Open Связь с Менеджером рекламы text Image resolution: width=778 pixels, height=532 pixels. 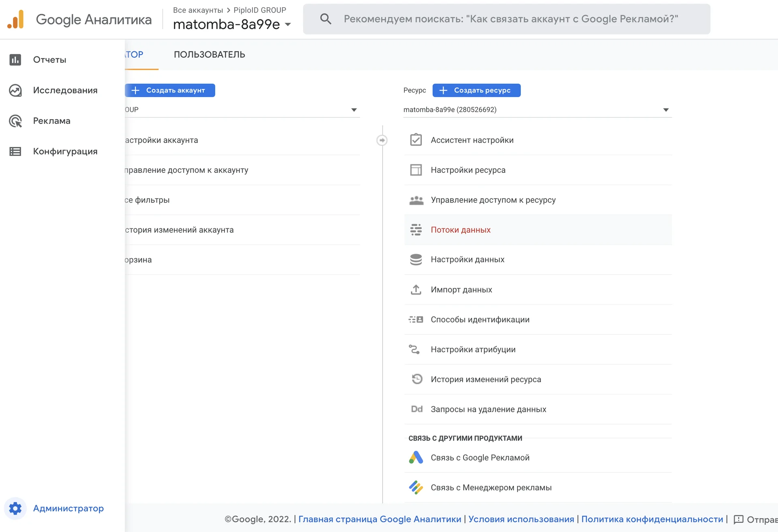[x=491, y=487]
